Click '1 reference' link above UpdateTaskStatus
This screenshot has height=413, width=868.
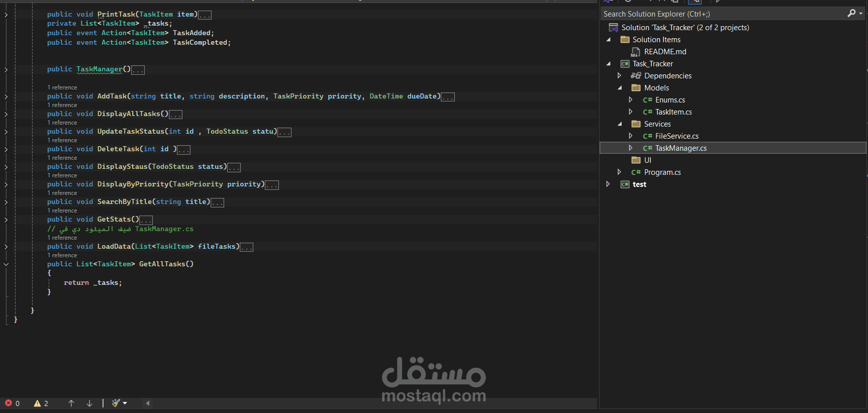pyautogui.click(x=62, y=123)
